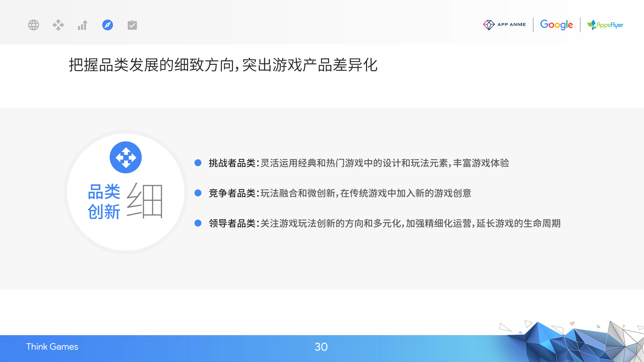The width and height of the screenshot is (644, 362).
Task: Click the gray four-arrows move icon
Action: tap(58, 25)
